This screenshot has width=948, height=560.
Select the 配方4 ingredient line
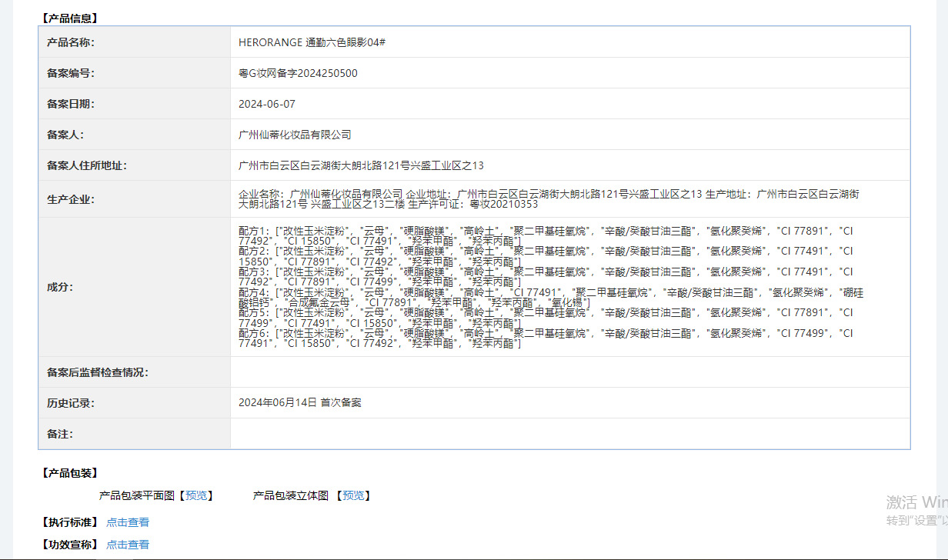tap(551, 298)
